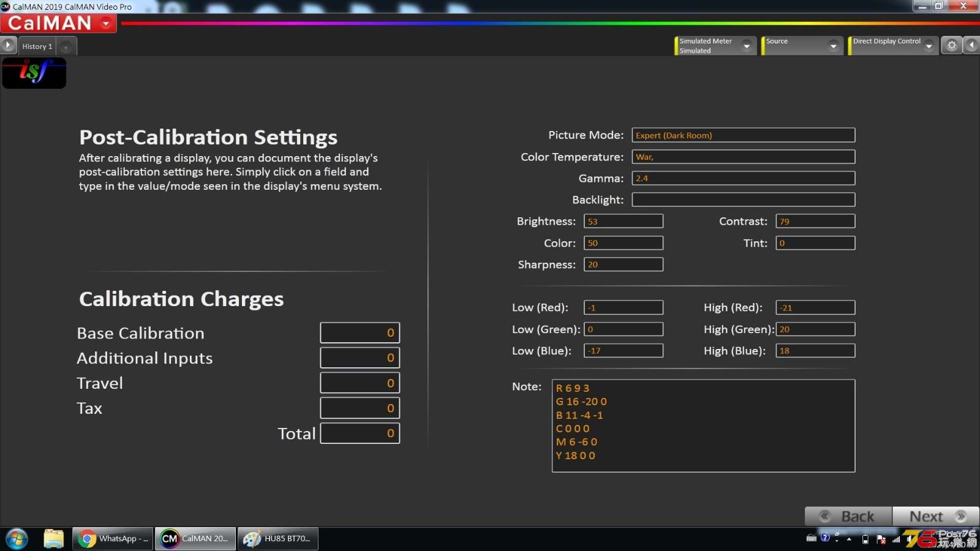The height and width of the screenshot is (551, 980).
Task: Click the on-screen keyboard tray icon
Action: [811, 539]
